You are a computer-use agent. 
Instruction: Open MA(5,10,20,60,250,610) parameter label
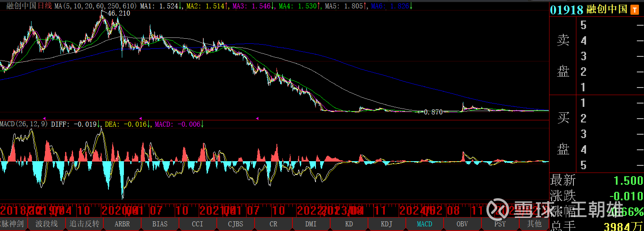click(96, 6)
